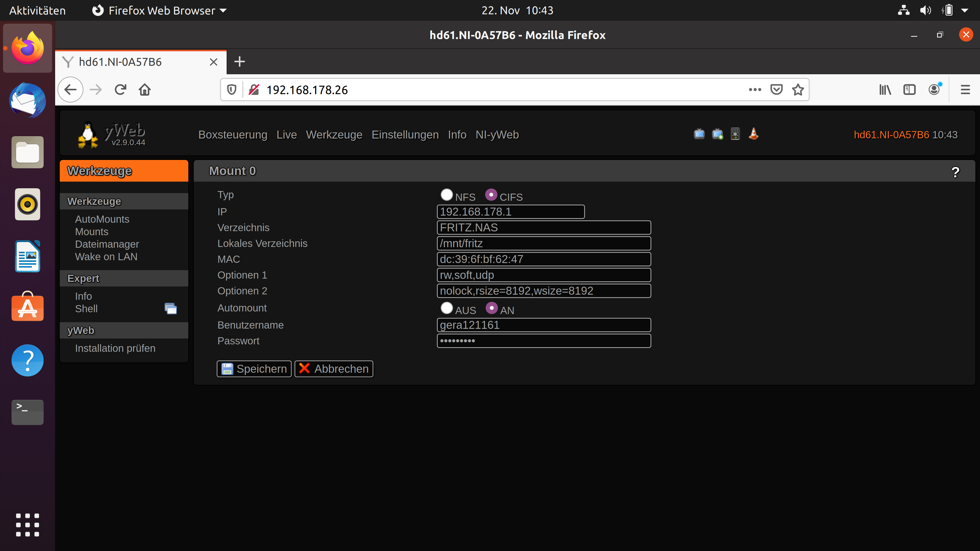Image resolution: width=980 pixels, height=551 pixels.
Task: Select the NFS type radio button
Action: (x=447, y=195)
